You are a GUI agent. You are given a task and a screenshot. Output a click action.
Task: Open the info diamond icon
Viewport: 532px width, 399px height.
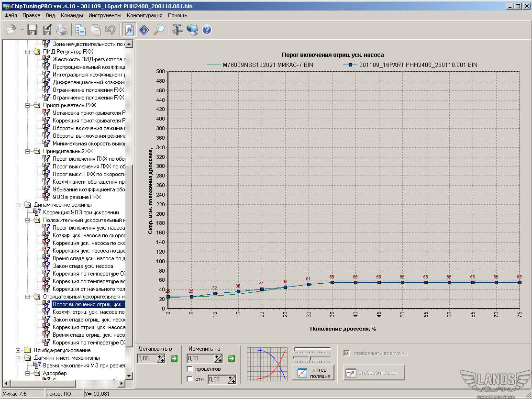144,30
